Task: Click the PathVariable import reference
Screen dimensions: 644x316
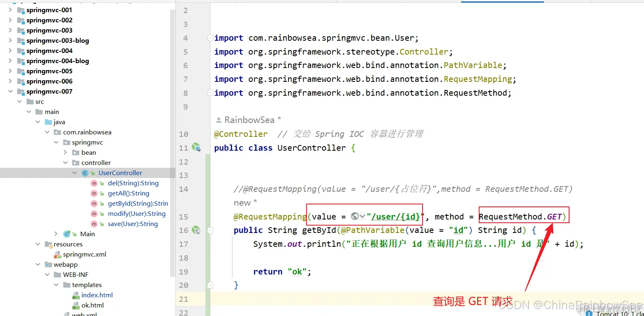Action: [473, 65]
